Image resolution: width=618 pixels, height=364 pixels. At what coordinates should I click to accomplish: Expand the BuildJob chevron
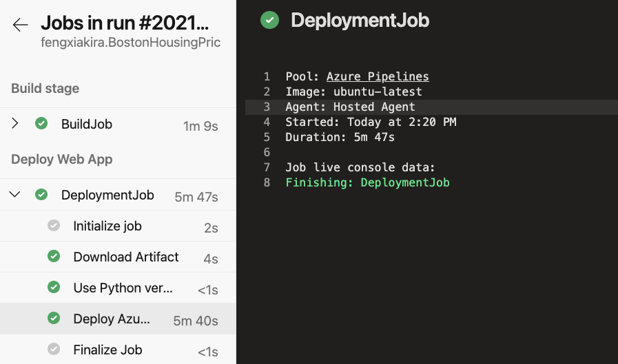[x=14, y=123]
